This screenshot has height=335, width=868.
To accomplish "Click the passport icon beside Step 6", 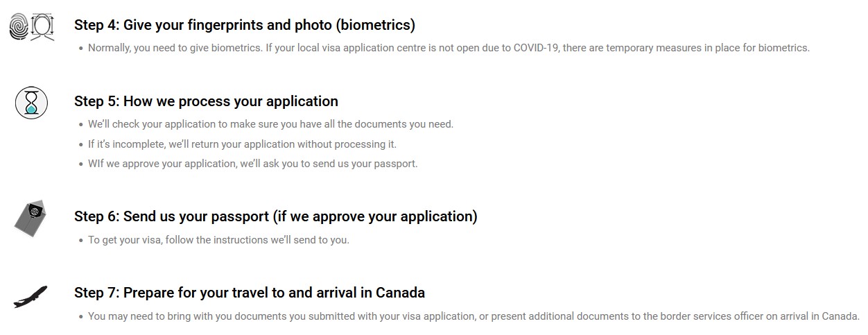I will (31, 217).
